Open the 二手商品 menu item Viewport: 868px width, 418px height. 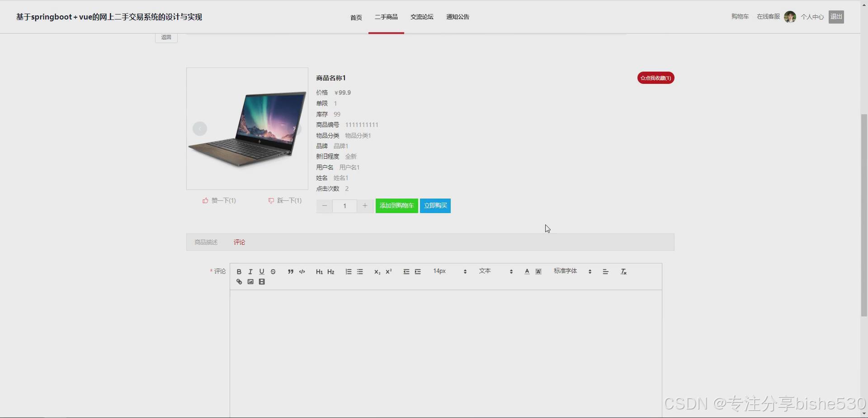point(386,17)
